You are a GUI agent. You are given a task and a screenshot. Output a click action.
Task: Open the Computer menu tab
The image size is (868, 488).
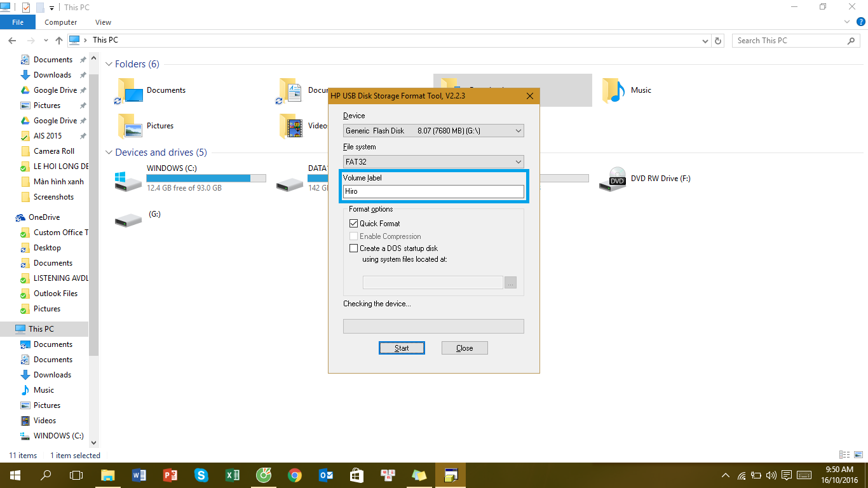coord(60,22)
